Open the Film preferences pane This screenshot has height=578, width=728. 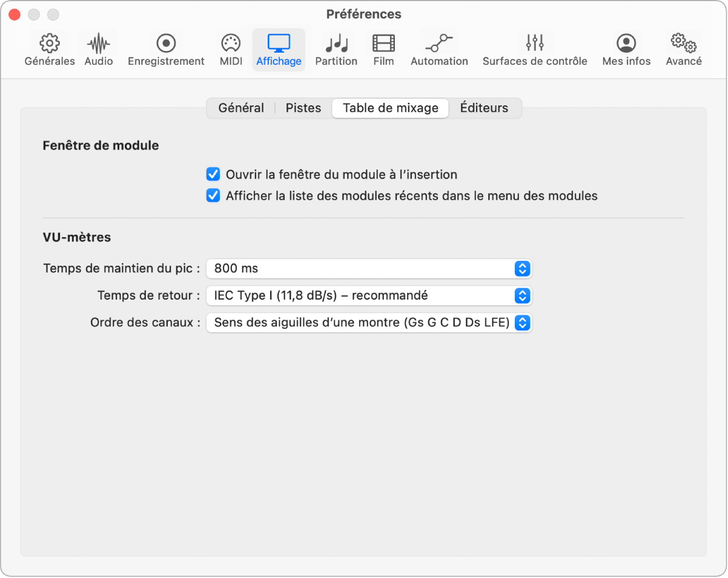point(383,50)
